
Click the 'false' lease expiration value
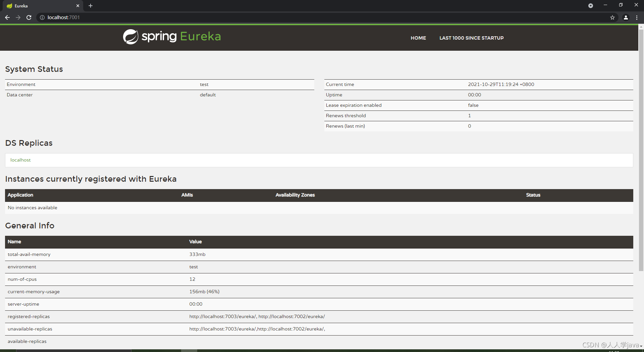[x=473, y=105]
